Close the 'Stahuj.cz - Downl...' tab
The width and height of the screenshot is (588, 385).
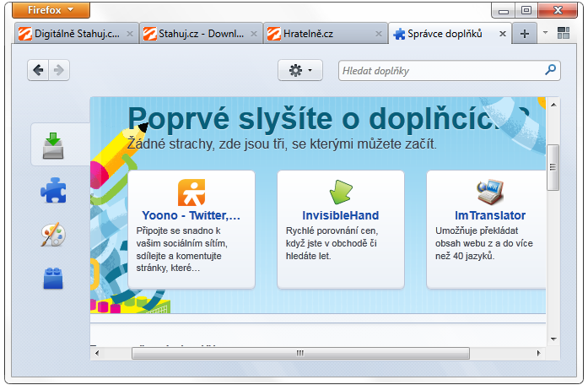click(254, 34)
